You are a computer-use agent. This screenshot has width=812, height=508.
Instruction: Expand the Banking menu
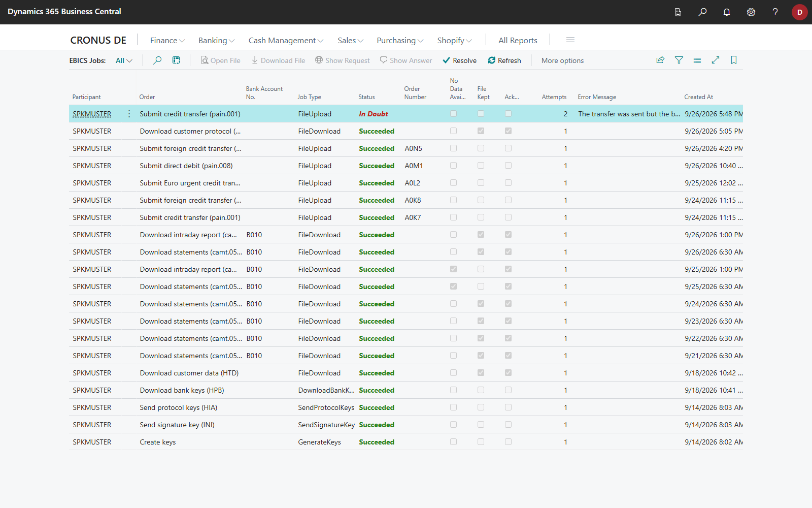(217, 40)
